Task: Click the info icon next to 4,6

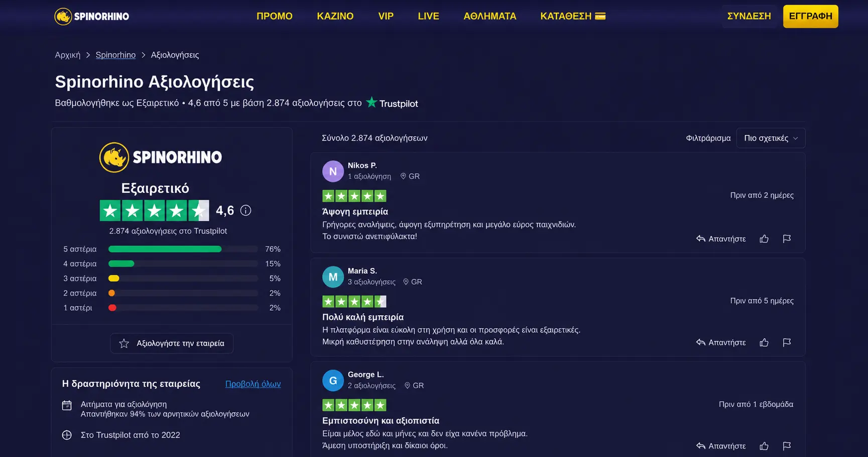Action: 245,210
